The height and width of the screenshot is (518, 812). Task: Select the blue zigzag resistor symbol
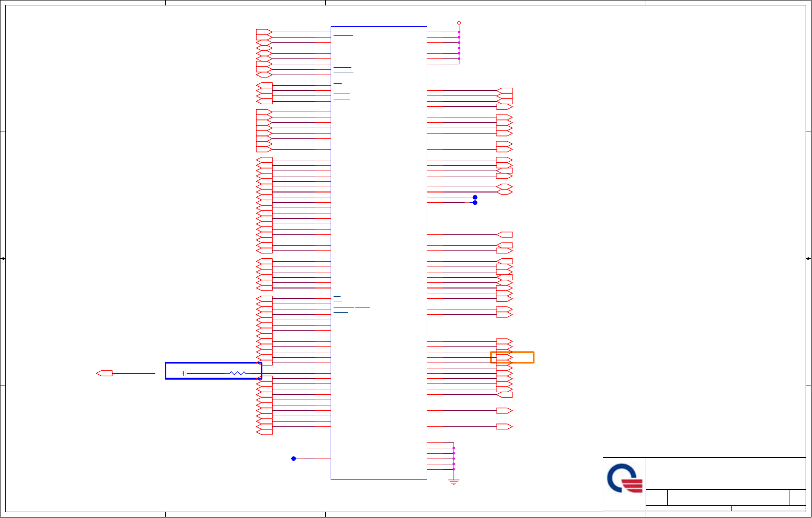click(x=238, y=373)
